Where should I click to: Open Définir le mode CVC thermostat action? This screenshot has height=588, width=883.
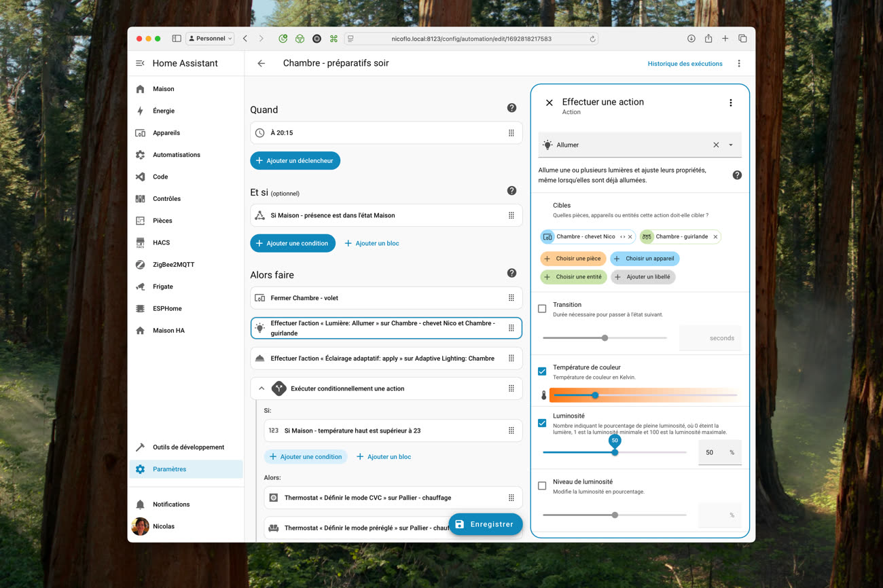(393, 498)
